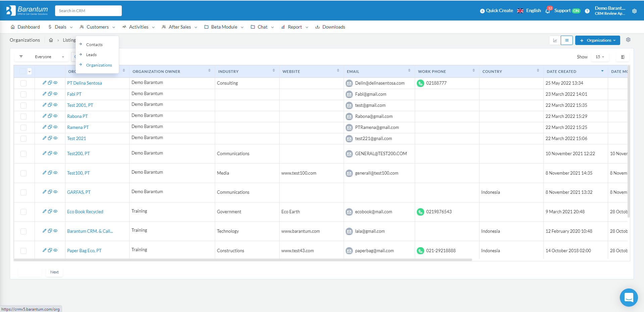Open account settings gear in header
This screenshot has width=644, height=312.
coord(634,11)
